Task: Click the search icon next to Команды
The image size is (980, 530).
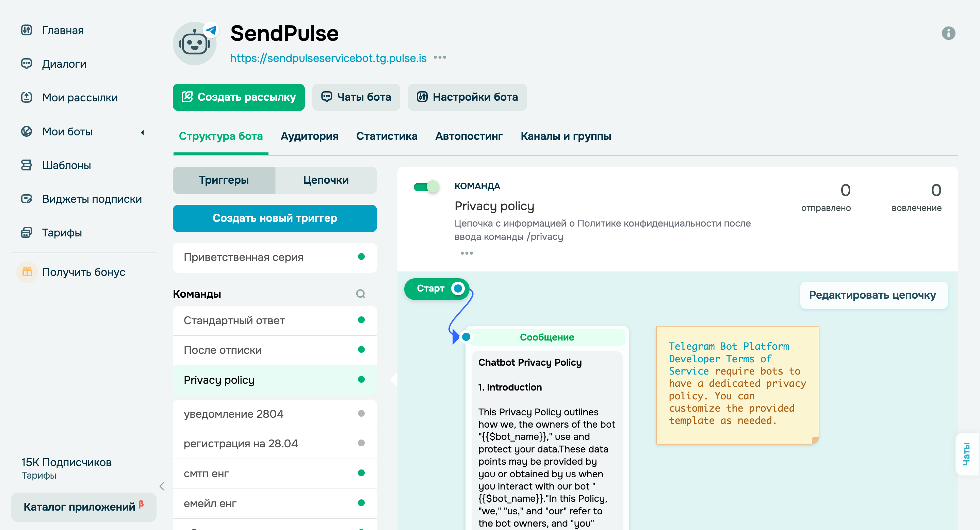Action: click(360, 294)
